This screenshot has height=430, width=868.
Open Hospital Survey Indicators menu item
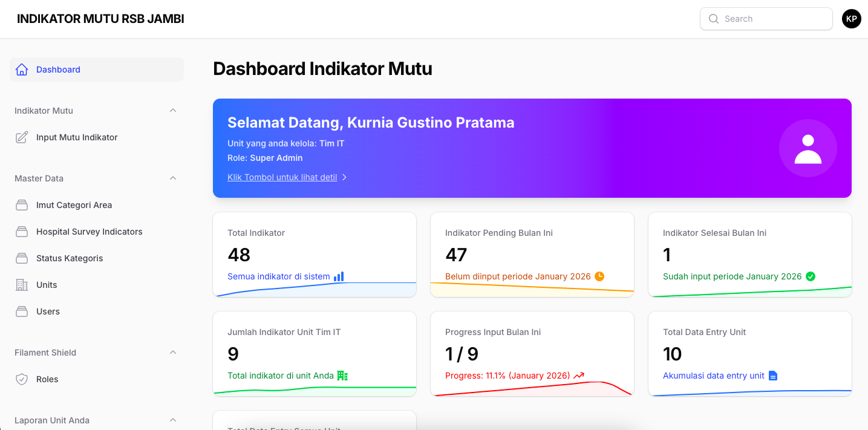click(x=89, y=232)
